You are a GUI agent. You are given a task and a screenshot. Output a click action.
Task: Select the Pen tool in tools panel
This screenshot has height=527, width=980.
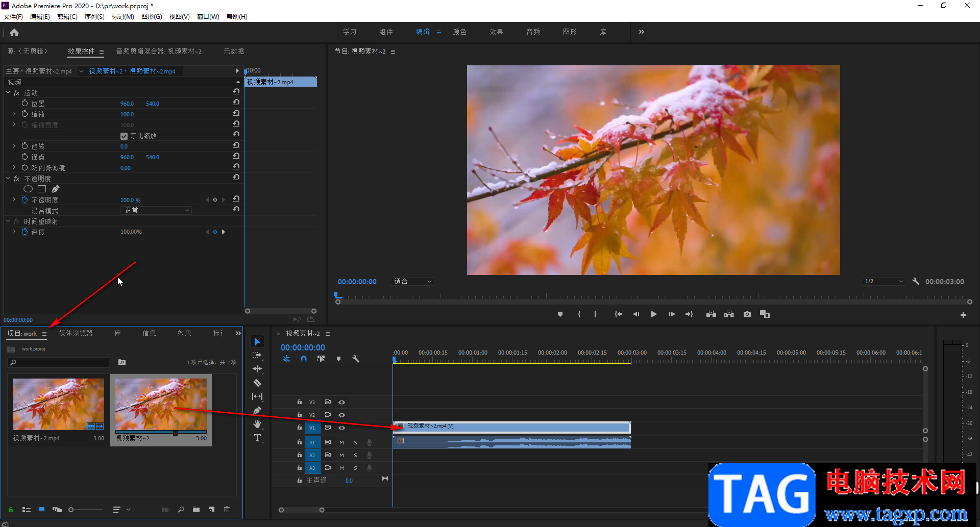(x=257, y=410)
